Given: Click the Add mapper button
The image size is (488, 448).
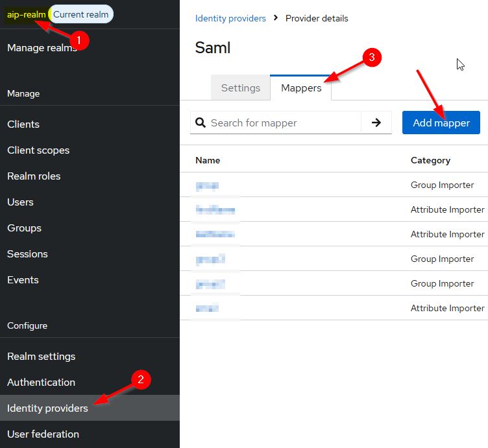Looking at the screenshot, I should pyautogui.click(x=441, y=123).
